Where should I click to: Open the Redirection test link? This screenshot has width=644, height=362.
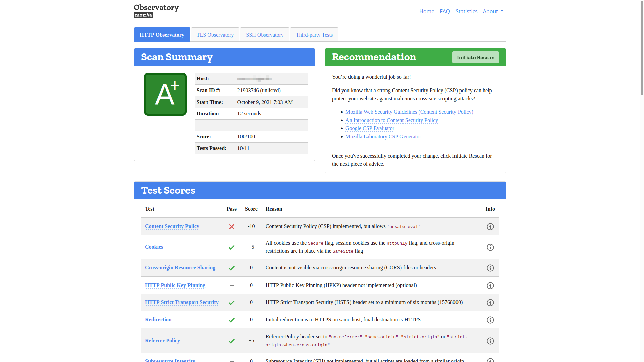tap(158, 320)
